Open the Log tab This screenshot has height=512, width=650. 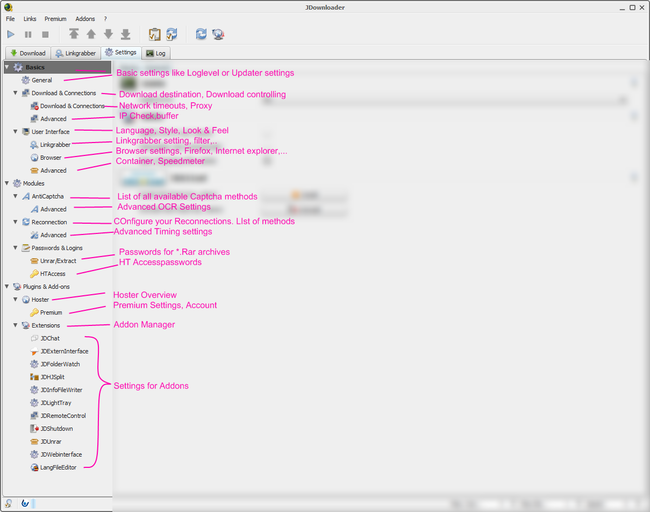pos(156,53)
